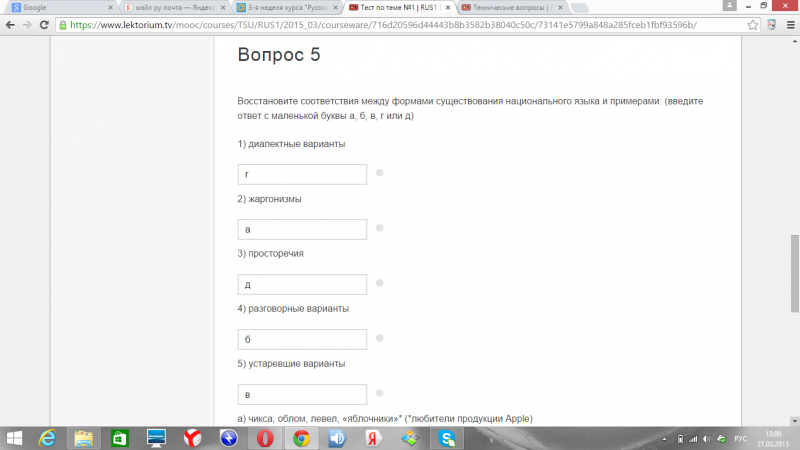Click the Chrome taskbar icon
Image resolution: width=800 pixels, height=450 pixels.
(x=301, y=438)
